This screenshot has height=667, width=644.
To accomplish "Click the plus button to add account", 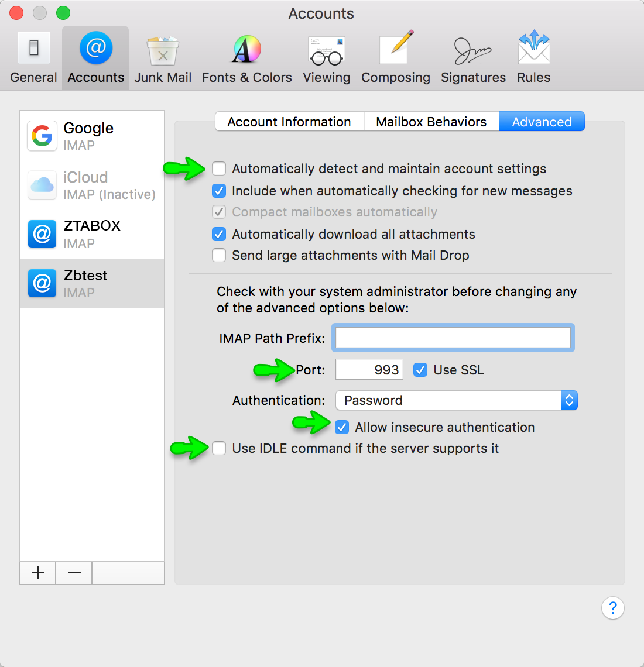I will (x=38, y=573).
